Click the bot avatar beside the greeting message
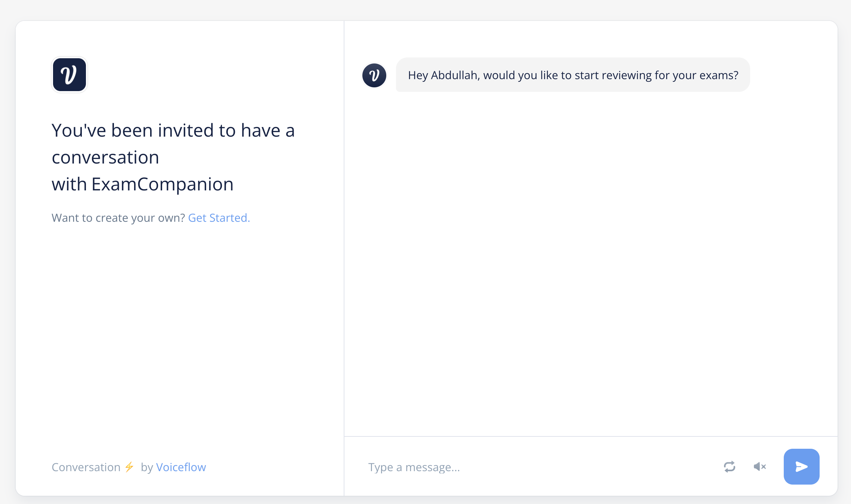The height and width of the screenshot is (504, 851). tap(374, 75)
